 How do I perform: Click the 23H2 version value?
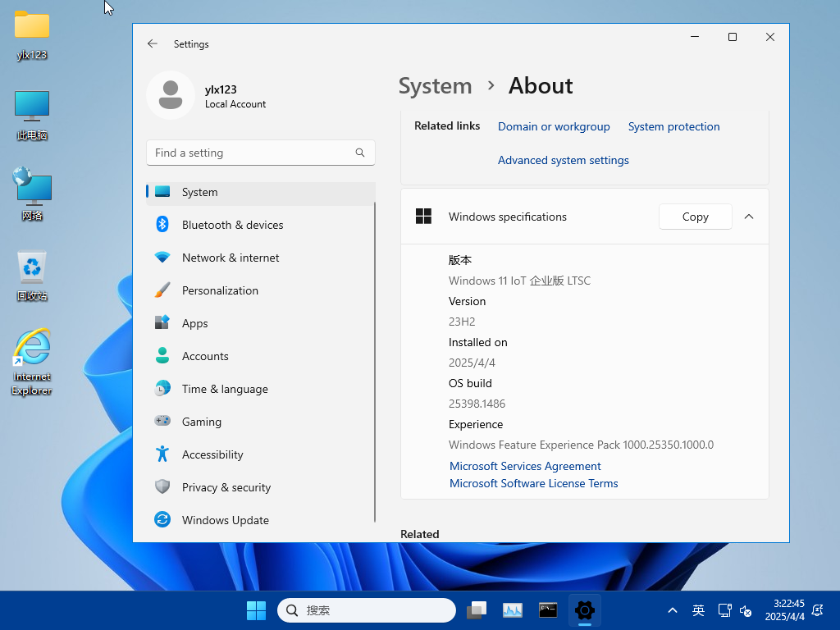[x=462, y=322]
